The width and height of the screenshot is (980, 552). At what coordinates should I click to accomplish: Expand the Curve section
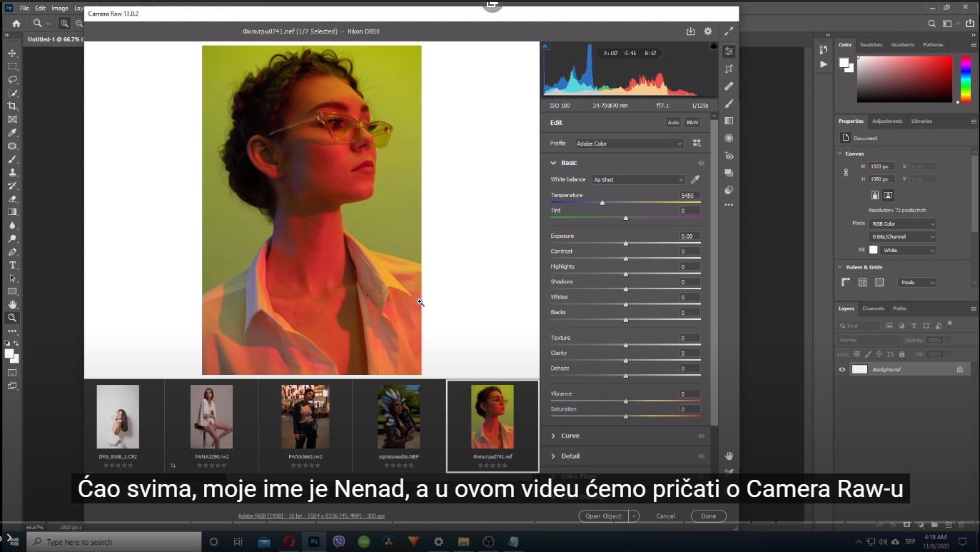point(553,436)
